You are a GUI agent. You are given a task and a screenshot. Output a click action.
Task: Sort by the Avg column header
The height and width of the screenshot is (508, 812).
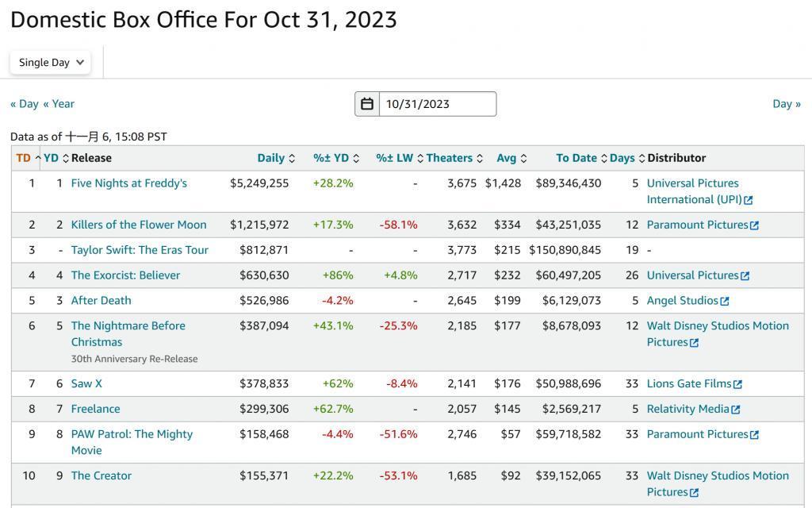(x=506, y=158)
